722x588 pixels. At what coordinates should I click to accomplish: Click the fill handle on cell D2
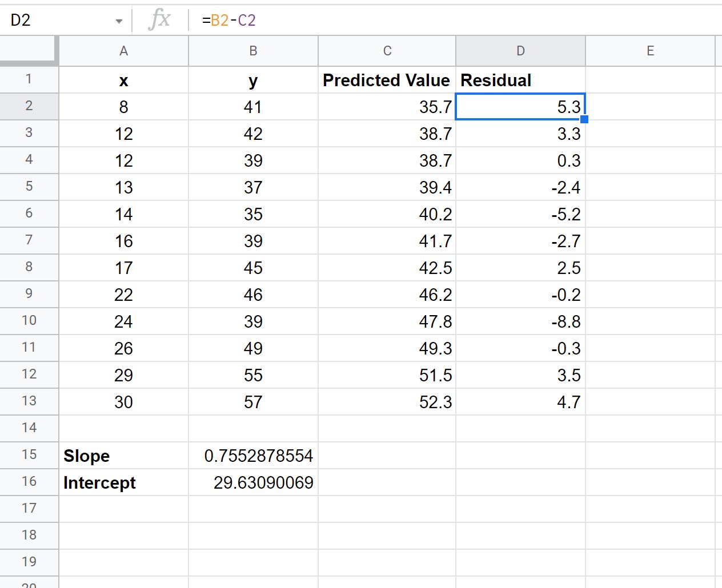tap(584, 119)
